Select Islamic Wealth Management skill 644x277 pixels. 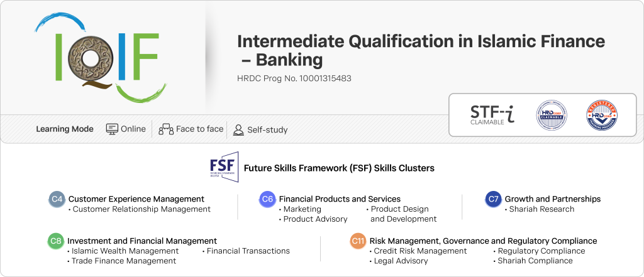(125, 251)
